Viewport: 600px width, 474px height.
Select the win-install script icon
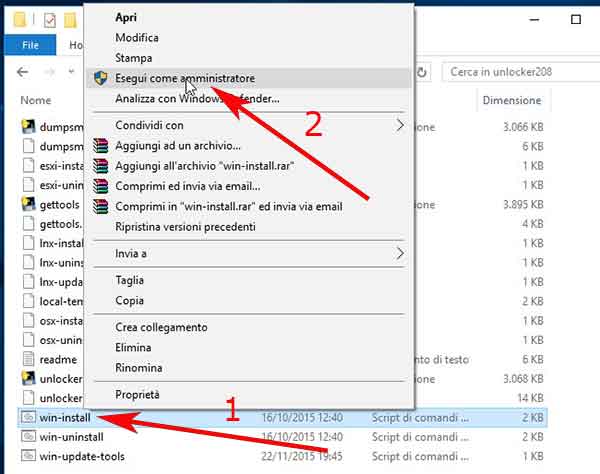coord(29,417)
